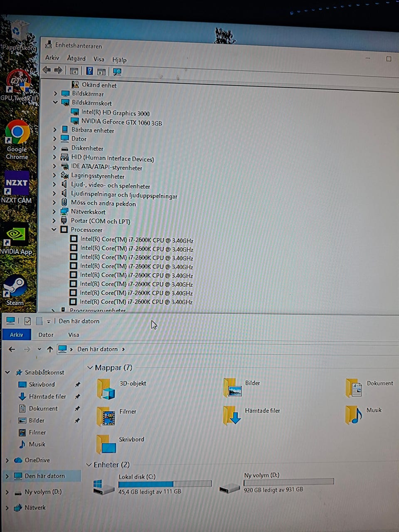Open the Visa menu in Enhetshanteraren
The height and width of the screenshot is (532, 399).
pos(99,59)
